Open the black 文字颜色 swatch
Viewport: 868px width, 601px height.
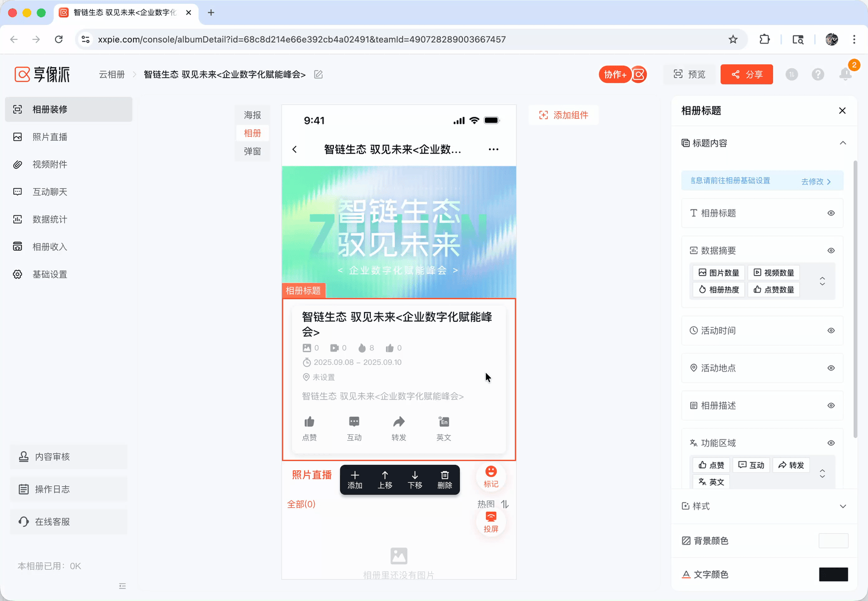[833, 574]
